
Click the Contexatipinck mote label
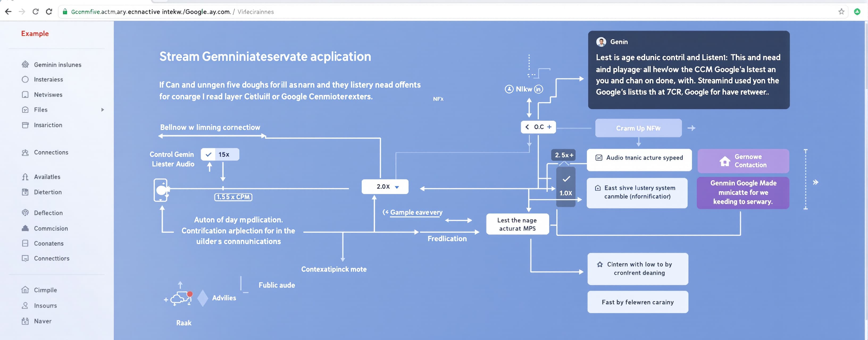[x=334, y=269]
